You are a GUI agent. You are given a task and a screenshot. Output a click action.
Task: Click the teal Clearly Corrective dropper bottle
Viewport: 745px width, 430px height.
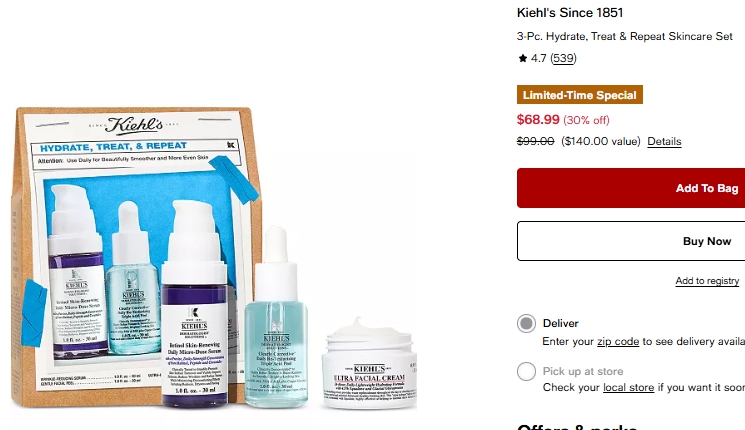[276, 318]
